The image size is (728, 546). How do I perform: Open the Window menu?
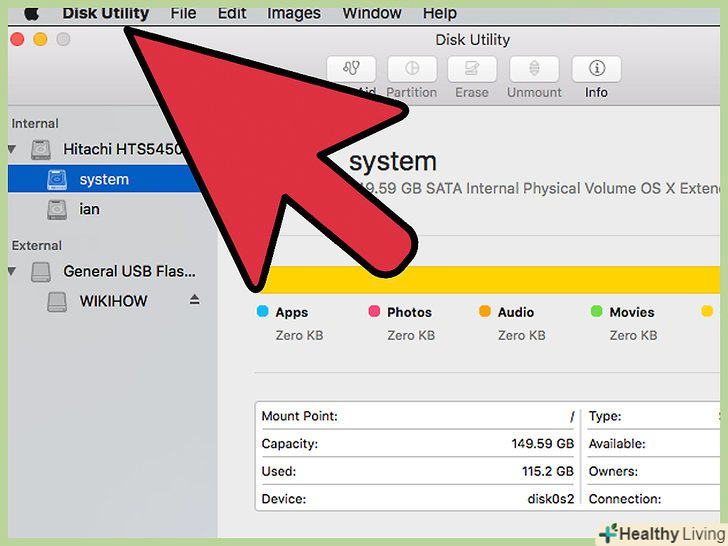(372, 13)
